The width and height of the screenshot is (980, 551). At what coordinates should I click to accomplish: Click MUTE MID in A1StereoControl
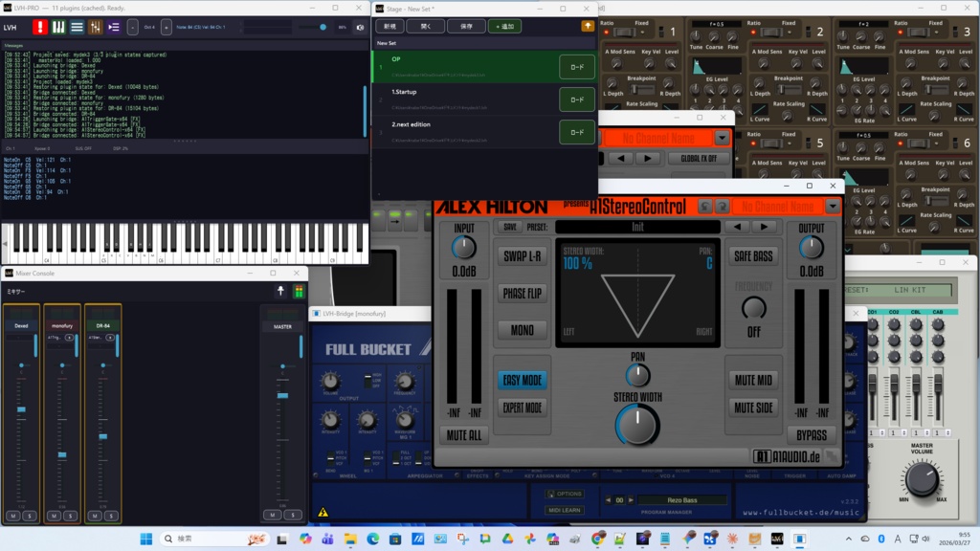click(753, 380)
